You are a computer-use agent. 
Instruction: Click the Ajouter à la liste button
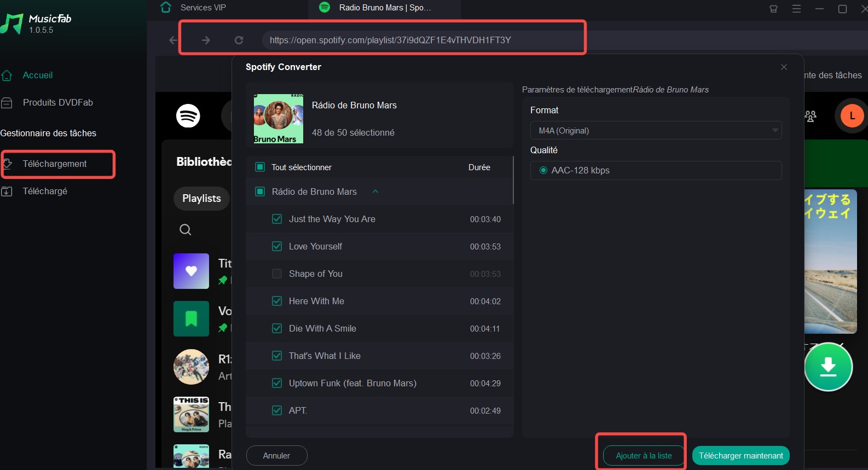[x=644, y=455]
